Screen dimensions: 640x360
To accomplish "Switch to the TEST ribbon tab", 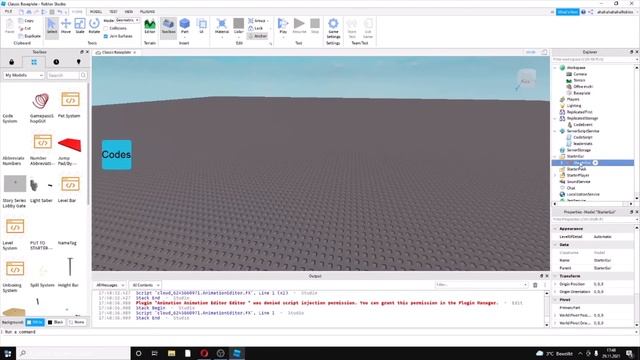I will [x=113, y=12].
